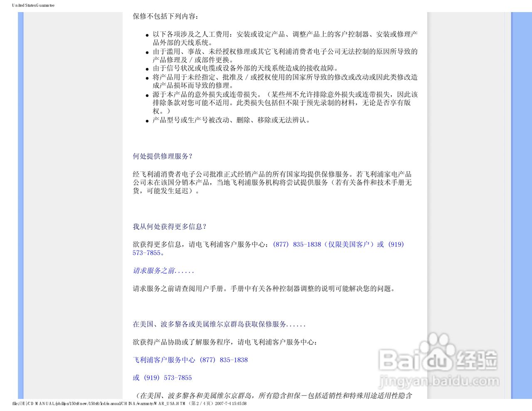The height and width of the screenshot is (411, 532).
Task: Click bullet starting 由于滥用、事故、未经授权修理
Action: click(x=285, y=56)
